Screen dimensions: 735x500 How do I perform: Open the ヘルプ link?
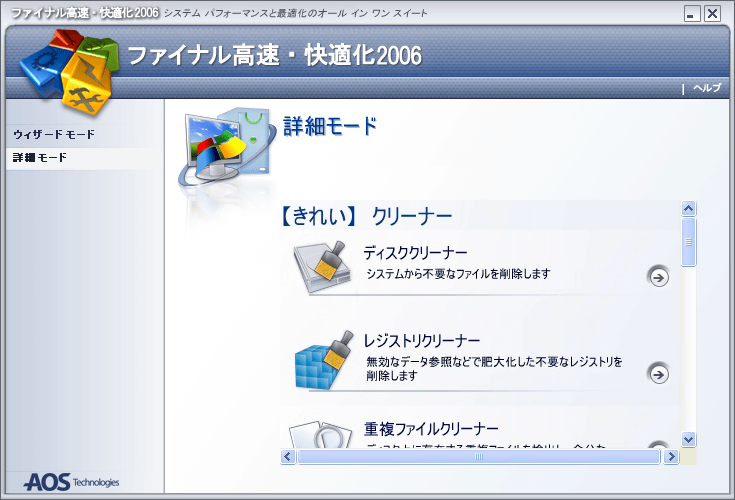pyautogui.click(x=707, y=88)
